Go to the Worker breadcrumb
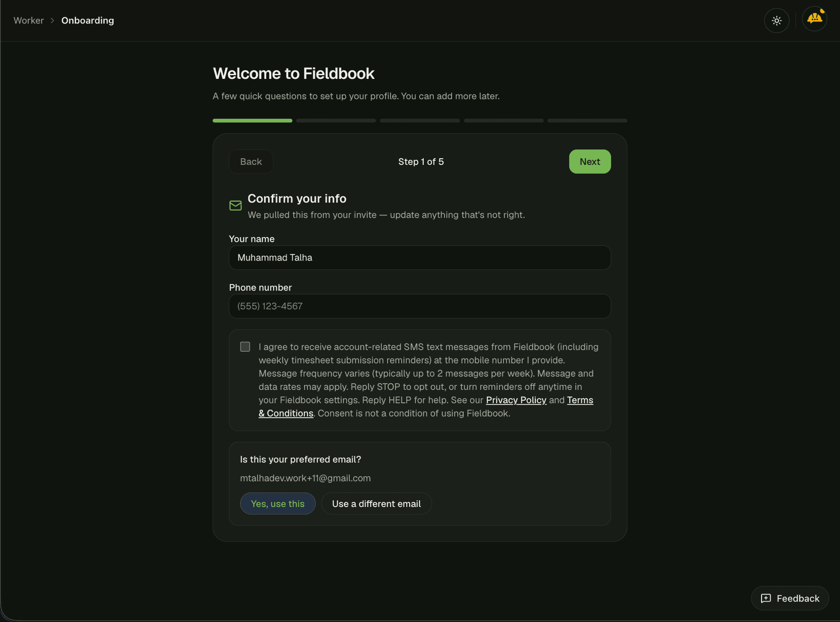The height and width of the screenshot is (622, 840). click(29, 21)
